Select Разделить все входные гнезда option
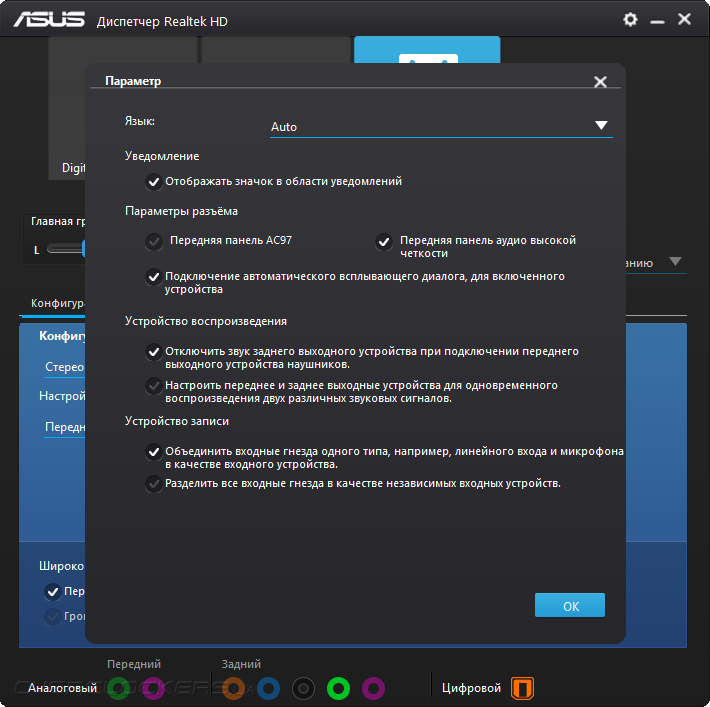 pos(154,484)
